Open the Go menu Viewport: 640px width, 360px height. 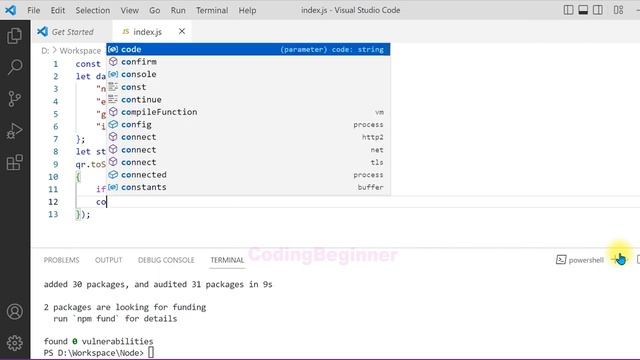[x=154, y=10]
